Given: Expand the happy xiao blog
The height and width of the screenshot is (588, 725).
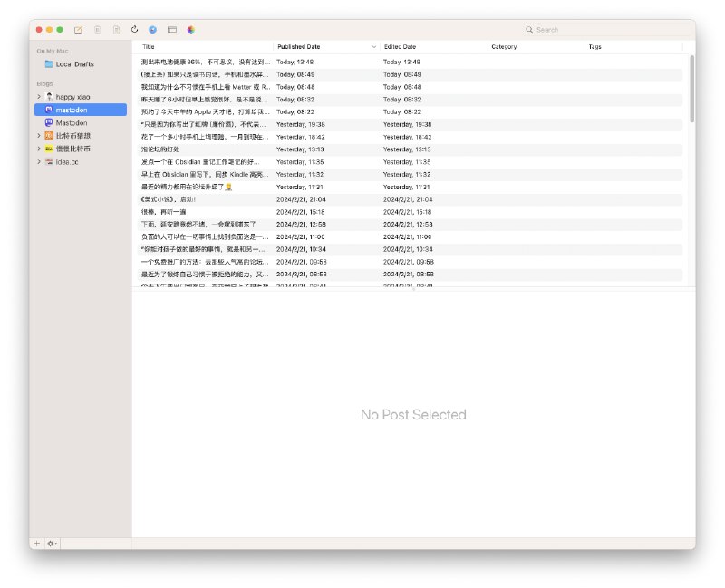Looking at the screenshot, I should (38, 96).
